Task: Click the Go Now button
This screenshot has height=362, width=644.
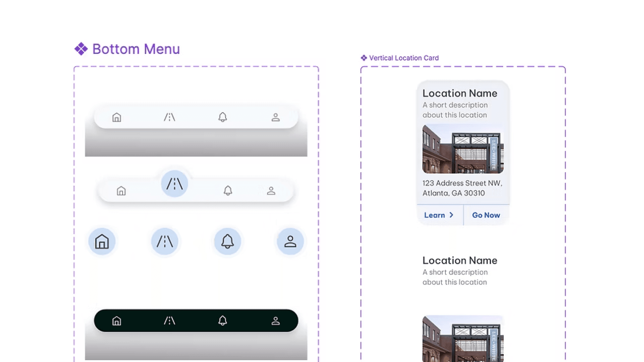Action: (x=486, y=215)
